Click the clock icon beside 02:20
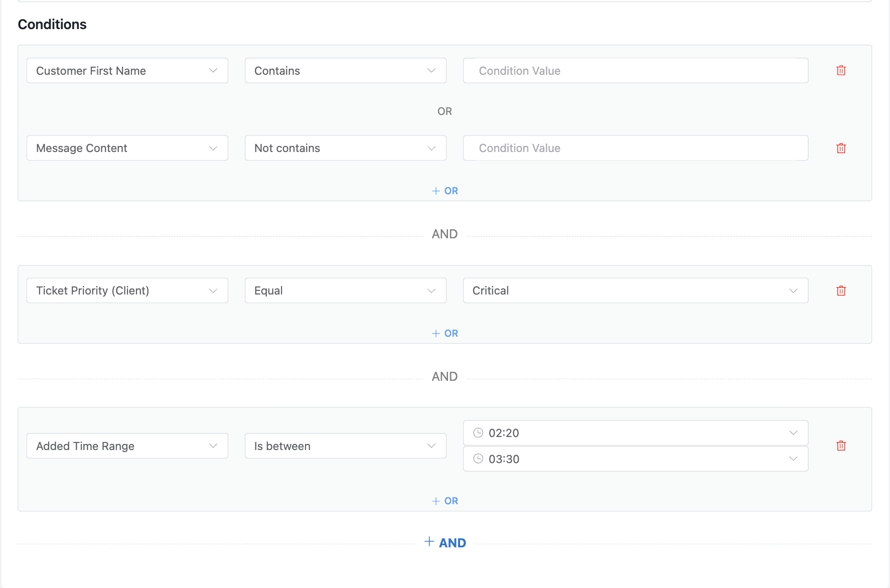This screenshot has height=588, width=890. pyautogui.click(x=478, y=433)
